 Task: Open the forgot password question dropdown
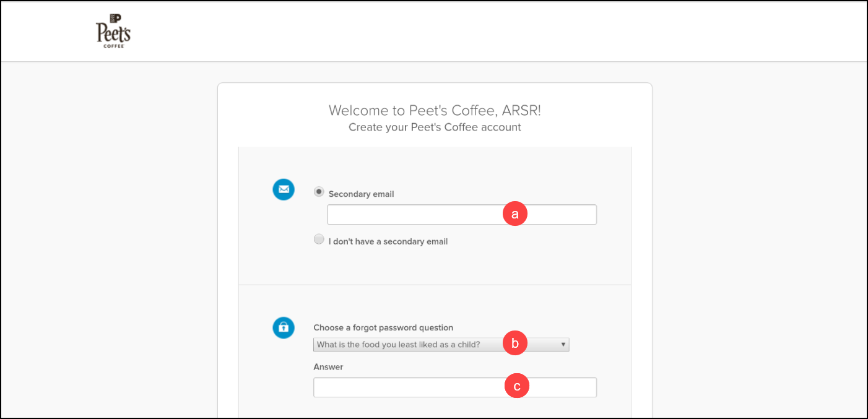coord(441,345)
